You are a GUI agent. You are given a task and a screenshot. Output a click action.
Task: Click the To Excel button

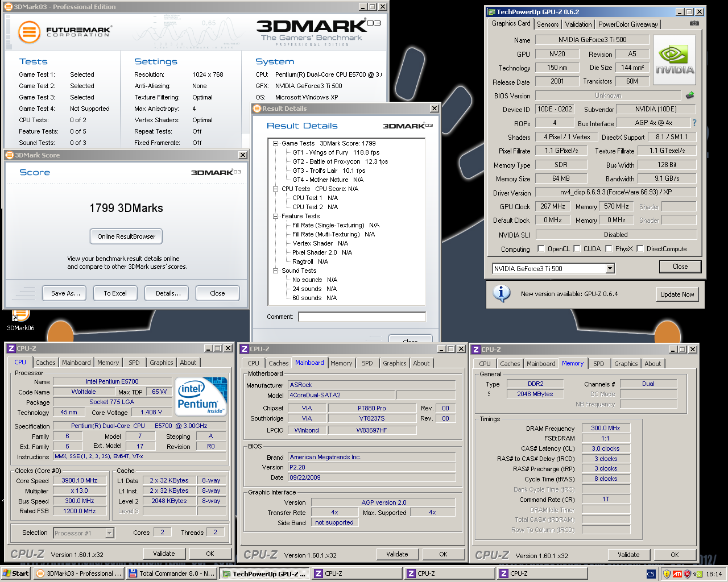click(115, 293)
